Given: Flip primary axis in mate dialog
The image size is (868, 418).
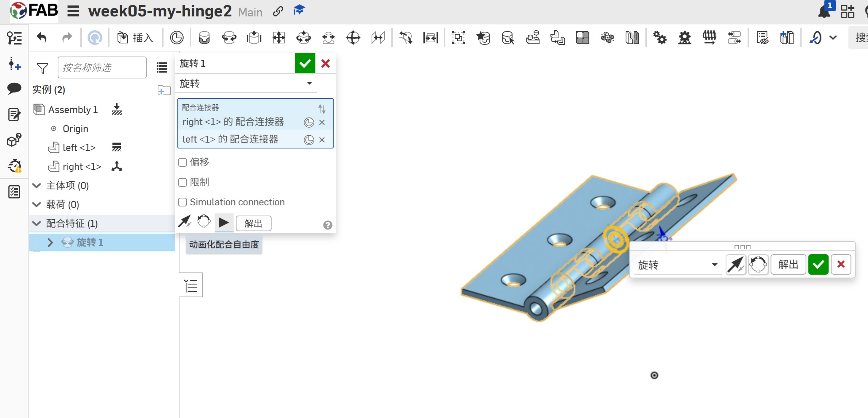Looking at the screenshot, I should click(x=185, y=221).
